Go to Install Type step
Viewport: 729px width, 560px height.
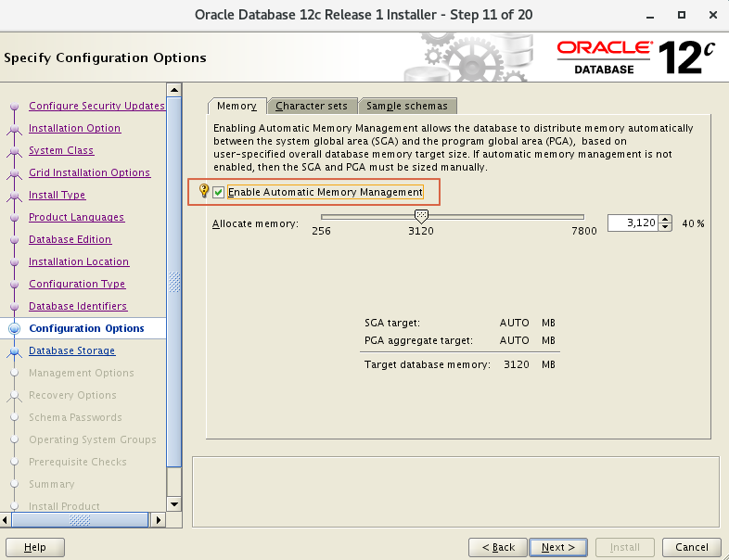tap(57, 195)
